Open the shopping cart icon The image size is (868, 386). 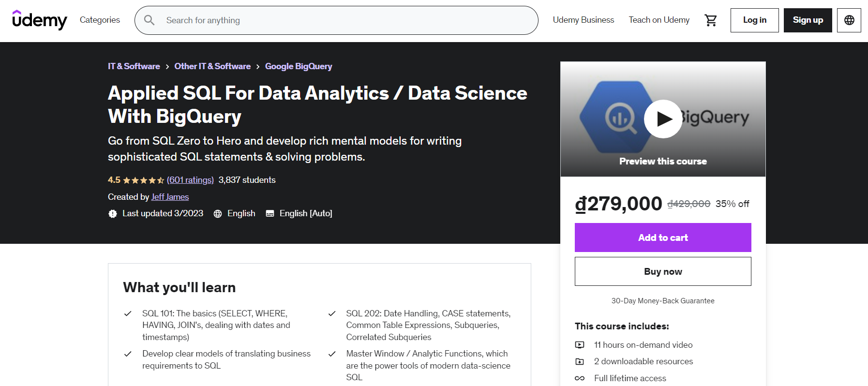710,20
